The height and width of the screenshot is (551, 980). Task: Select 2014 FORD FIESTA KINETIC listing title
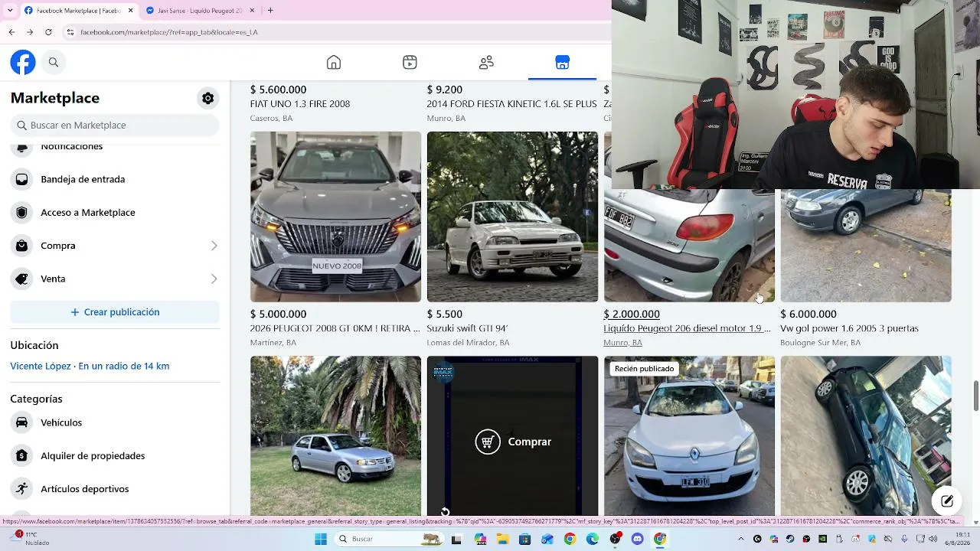click(511, 104)
